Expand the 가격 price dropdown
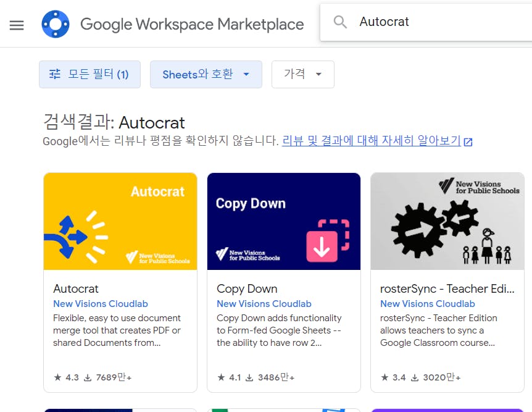 [302, 74]
